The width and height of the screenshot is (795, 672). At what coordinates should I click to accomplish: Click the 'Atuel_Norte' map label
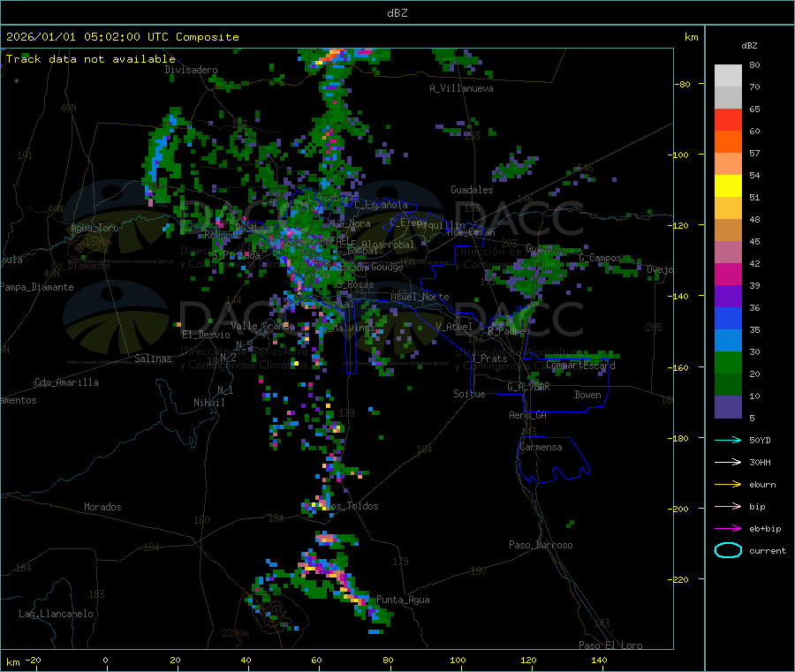[420, 297]
